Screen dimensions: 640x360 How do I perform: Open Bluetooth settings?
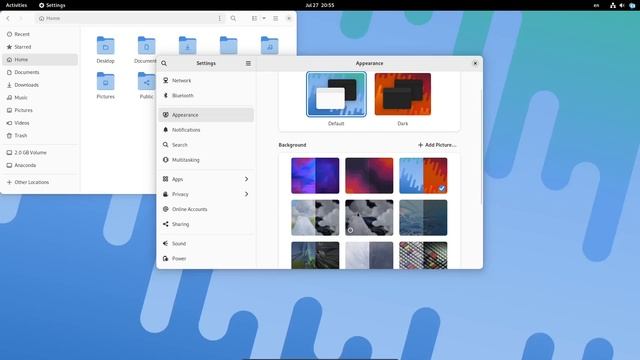(206, 96)
